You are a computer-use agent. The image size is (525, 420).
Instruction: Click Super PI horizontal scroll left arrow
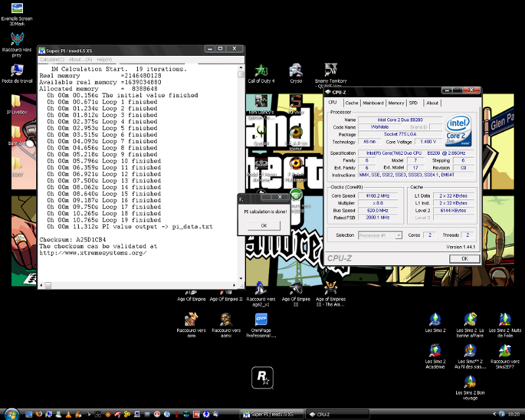point(41,285)
